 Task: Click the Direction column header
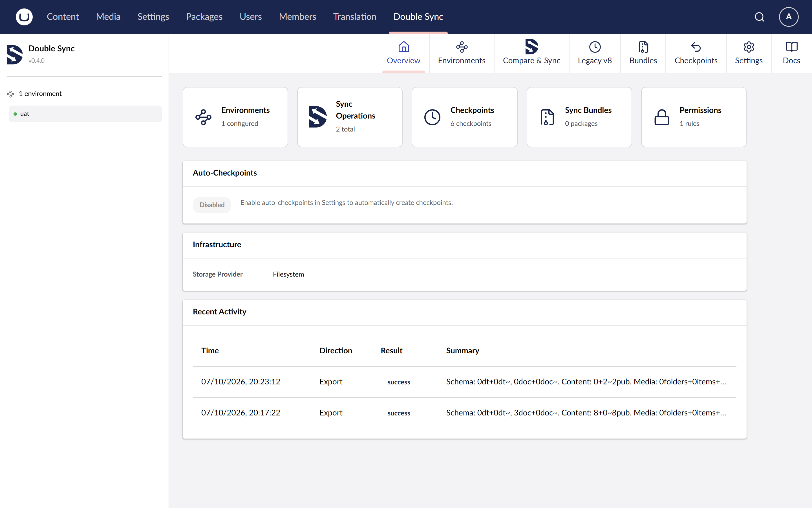[x=336, y=351]
